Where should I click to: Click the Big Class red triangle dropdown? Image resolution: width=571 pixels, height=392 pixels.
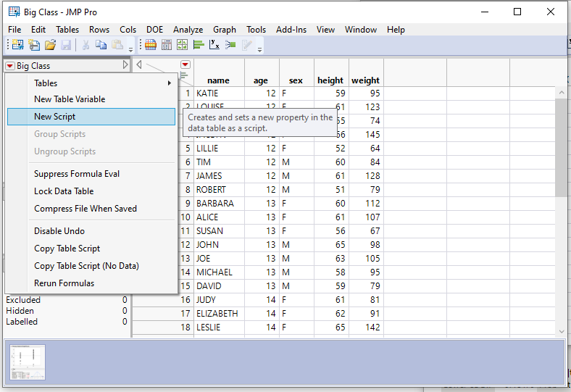[10, 66]
